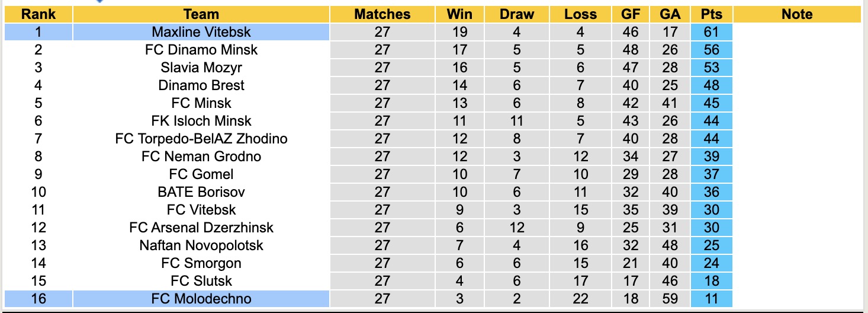Click the Rank column header

click(x=38, y=14)
